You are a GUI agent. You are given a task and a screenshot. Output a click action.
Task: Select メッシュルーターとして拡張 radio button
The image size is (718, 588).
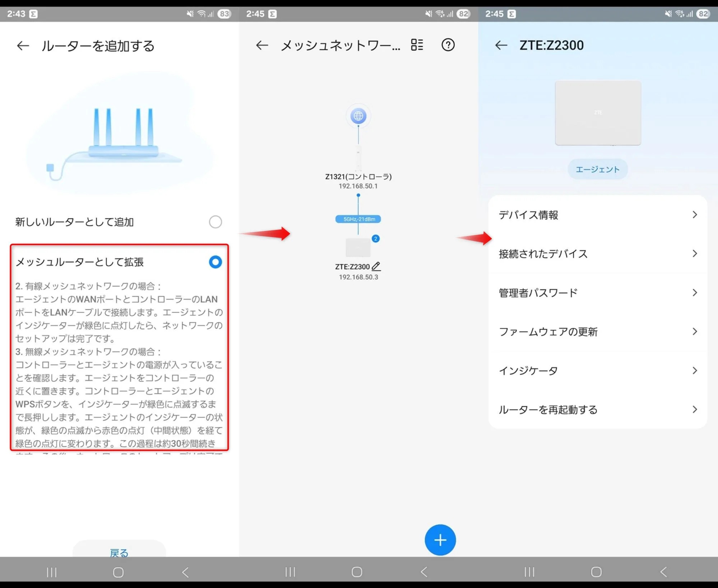[215, 262]
